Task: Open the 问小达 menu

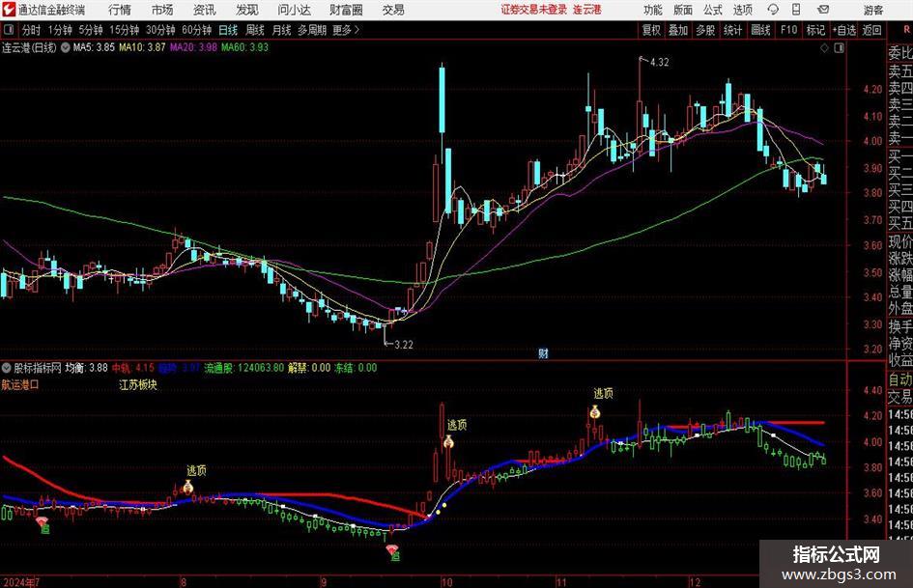Action: point(294,10)
